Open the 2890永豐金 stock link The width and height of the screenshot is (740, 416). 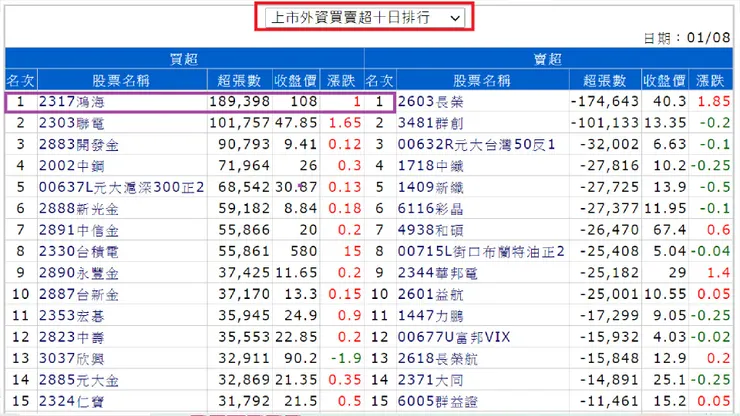(79, 273)
